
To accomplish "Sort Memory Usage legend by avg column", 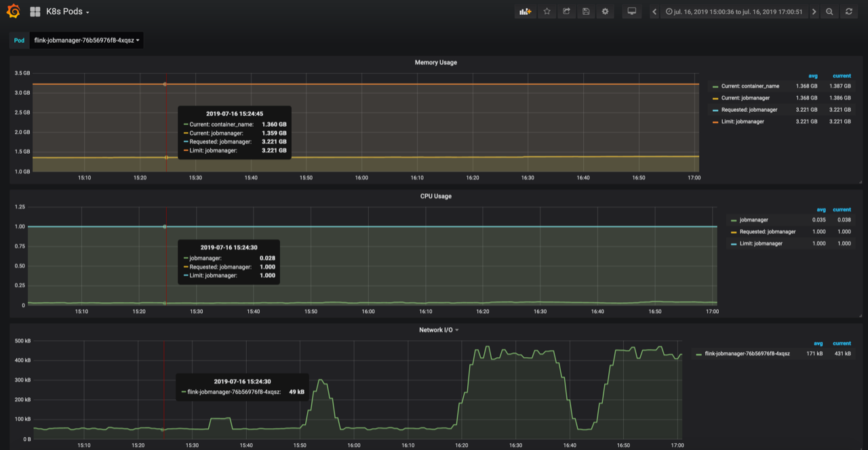I will (x=812, y=76).
